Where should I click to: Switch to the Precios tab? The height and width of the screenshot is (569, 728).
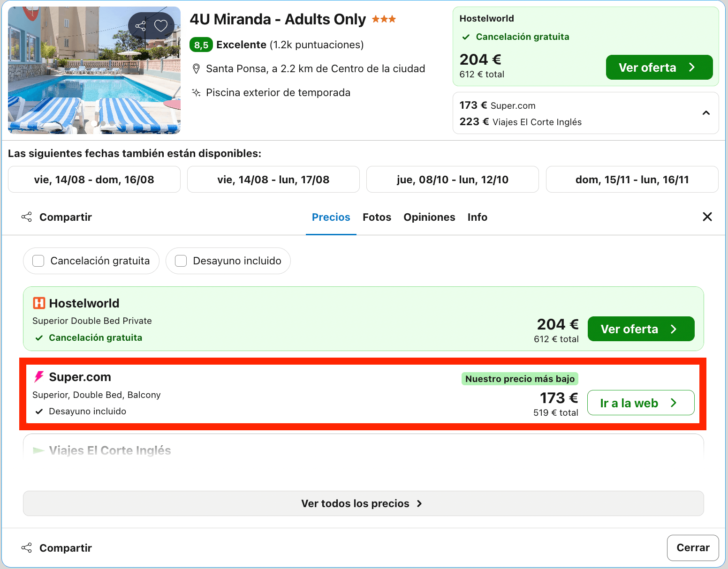click(x=331, y=217)
